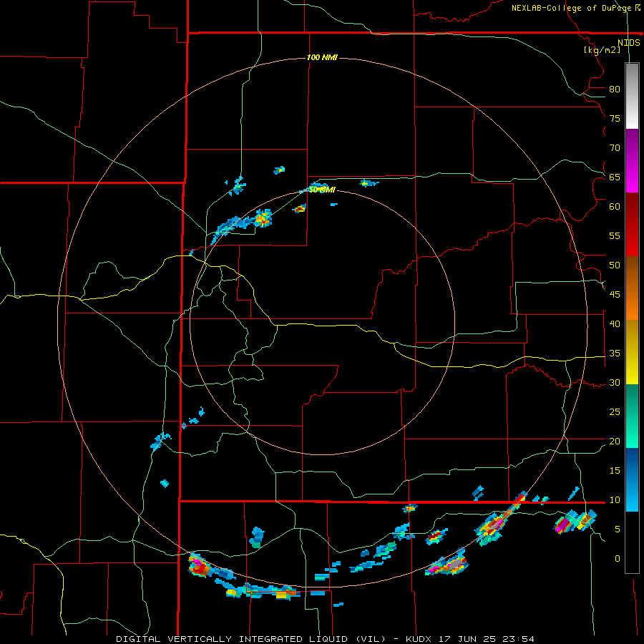Click the 30 value on the color scale

click(x=615, y=382)
